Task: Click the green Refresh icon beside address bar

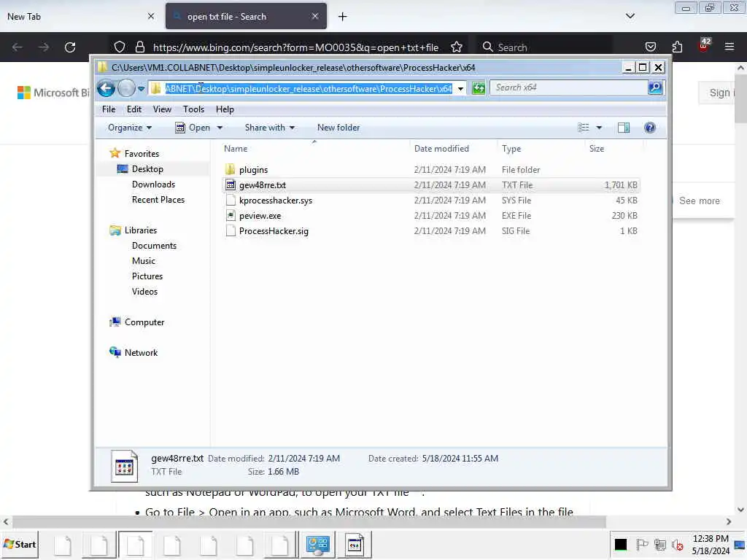Action: pos(479,88)
